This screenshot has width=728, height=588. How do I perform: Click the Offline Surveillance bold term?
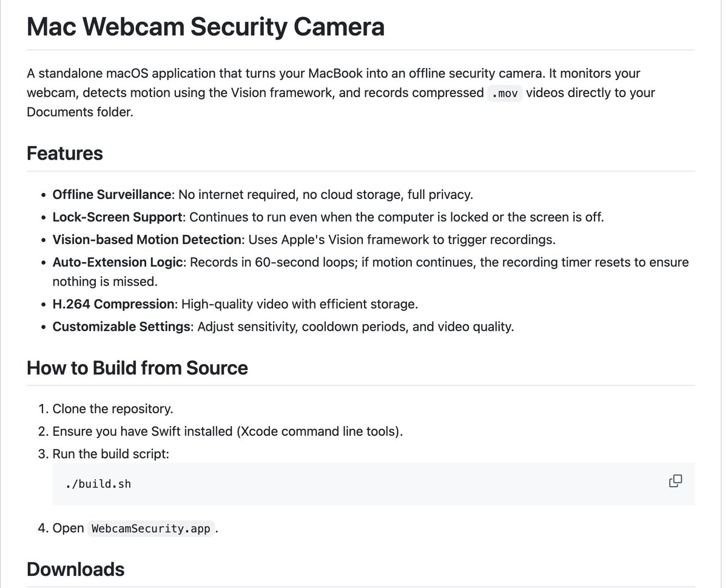point(112,195)
